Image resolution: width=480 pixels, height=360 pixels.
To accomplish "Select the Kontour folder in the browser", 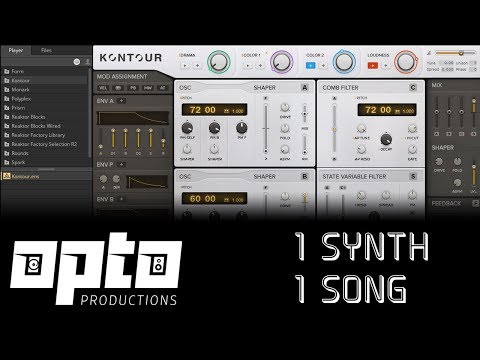I will coord(45,80).
